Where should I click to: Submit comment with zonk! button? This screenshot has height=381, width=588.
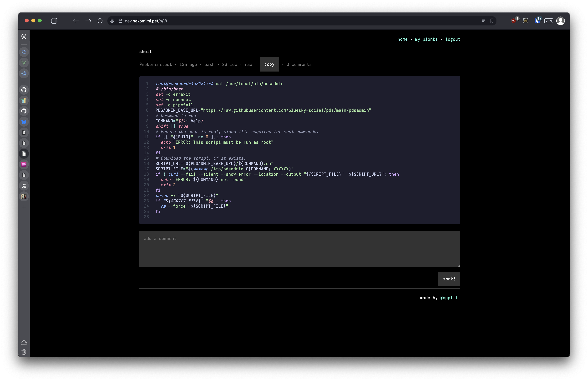[x=449, y=279]
